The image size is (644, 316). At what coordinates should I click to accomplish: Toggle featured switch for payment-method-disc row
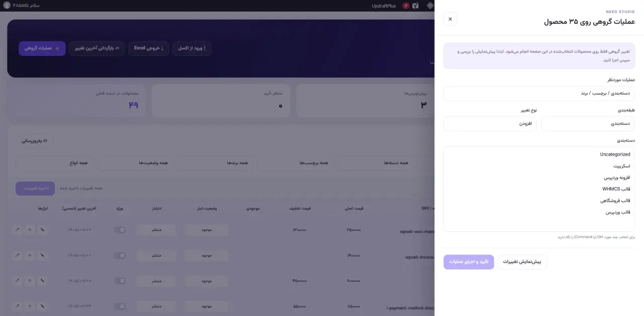(x=120, y=306)
